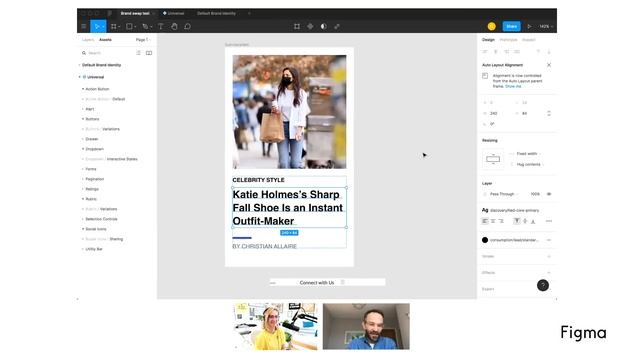Click the black fill color swatch

485,240
